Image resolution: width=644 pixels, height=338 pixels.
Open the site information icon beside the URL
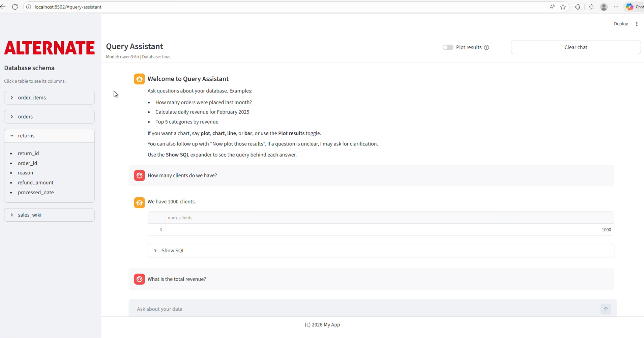point(29,7)
